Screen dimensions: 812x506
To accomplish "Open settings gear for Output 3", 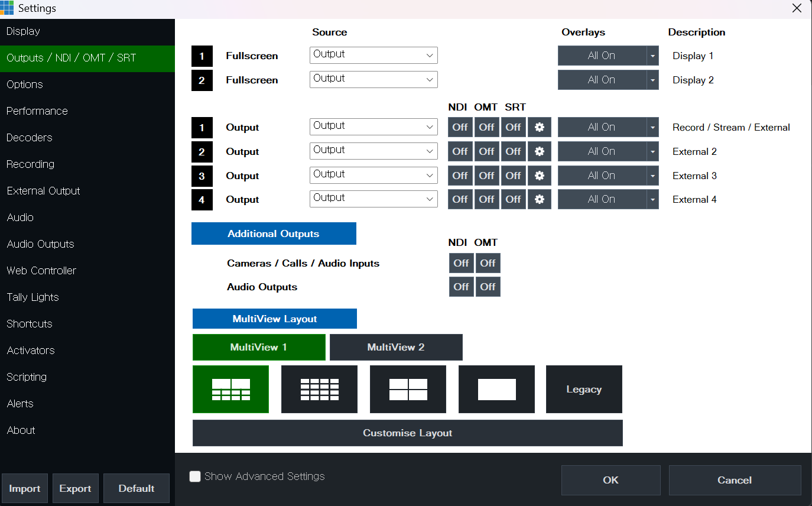I will pyautogui.click(x=539, y=176).
